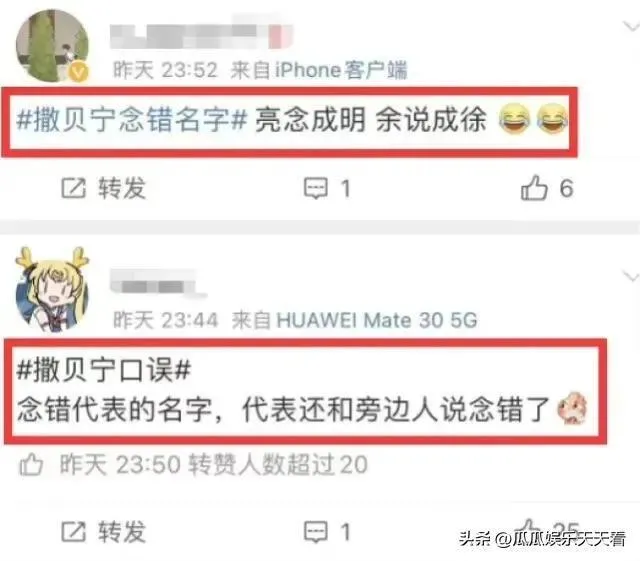Expand first post's options chevron
The width and height of the screenshot is (640, 561).
pyautogui.click(x=630, y=27)
